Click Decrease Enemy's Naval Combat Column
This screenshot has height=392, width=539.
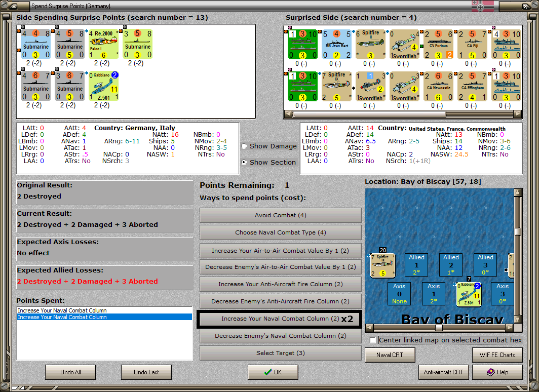coord(281,336)
